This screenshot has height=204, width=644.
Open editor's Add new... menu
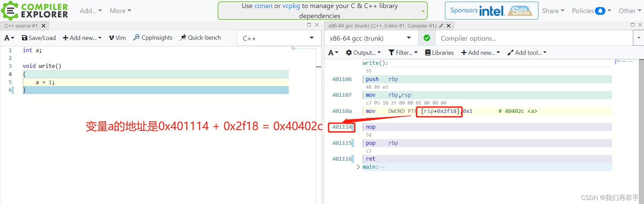pyautogui.click(x=82, y=38)
